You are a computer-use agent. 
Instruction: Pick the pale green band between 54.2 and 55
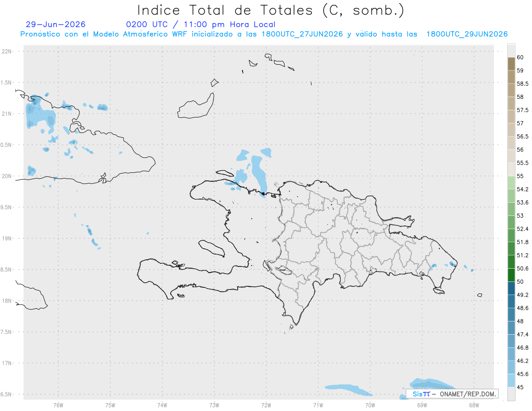point(511,183)
